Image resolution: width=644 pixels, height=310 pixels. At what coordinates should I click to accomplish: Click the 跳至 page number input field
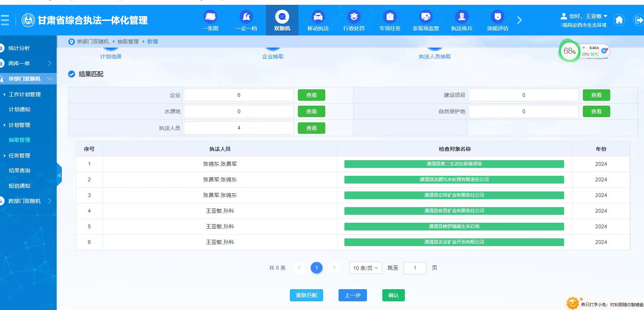point(415,268)
